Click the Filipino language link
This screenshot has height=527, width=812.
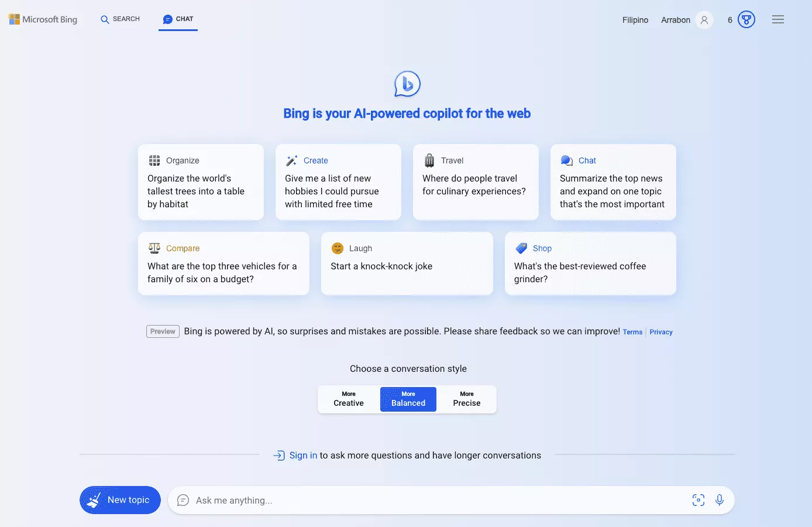[x=635, y=20]
